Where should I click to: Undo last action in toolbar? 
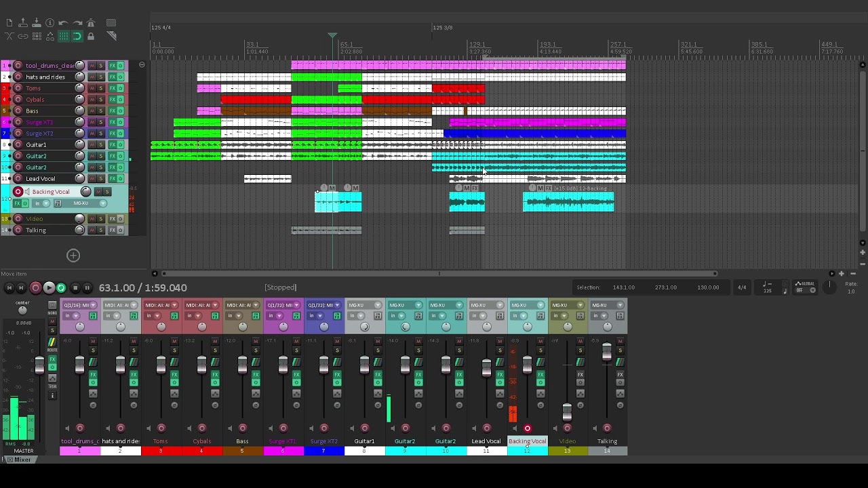(x=64, y=23)
